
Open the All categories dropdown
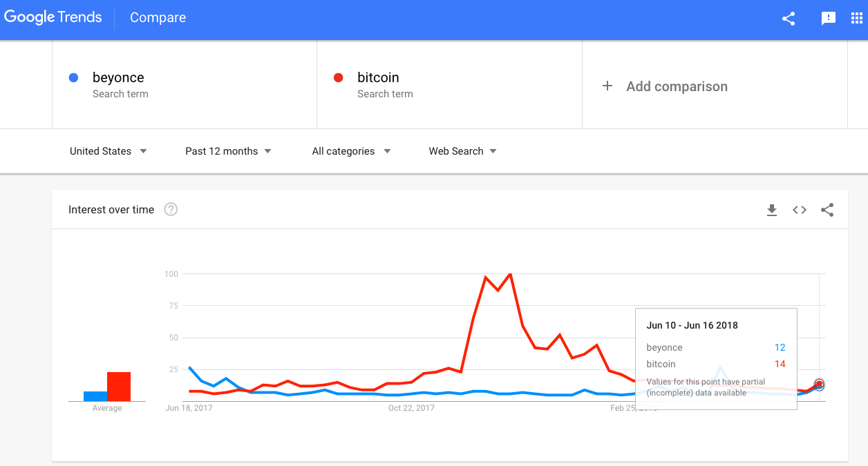[351, 151]
